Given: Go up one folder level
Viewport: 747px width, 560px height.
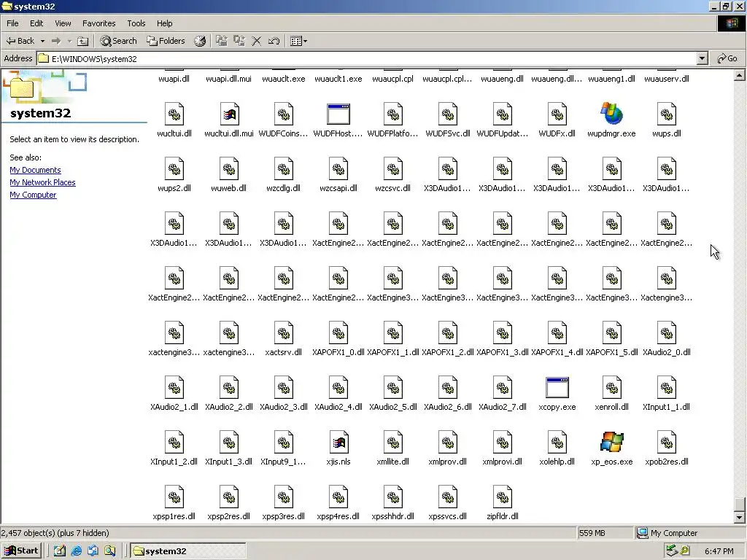Looking at the screenshot, I should (x=83, y=41).
